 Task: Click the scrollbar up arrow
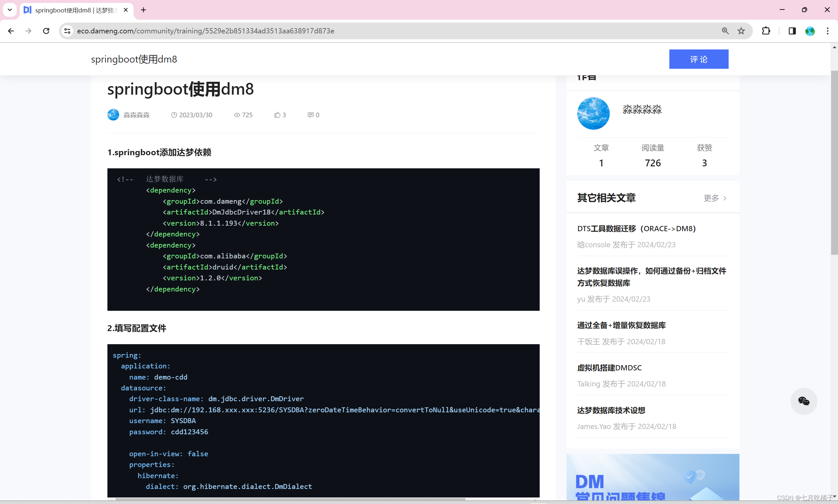834,47
